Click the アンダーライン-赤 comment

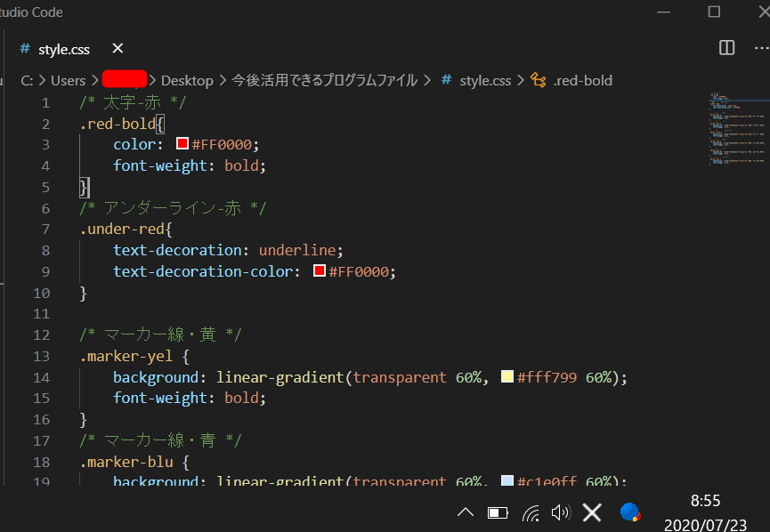click(x=173, y=208)
